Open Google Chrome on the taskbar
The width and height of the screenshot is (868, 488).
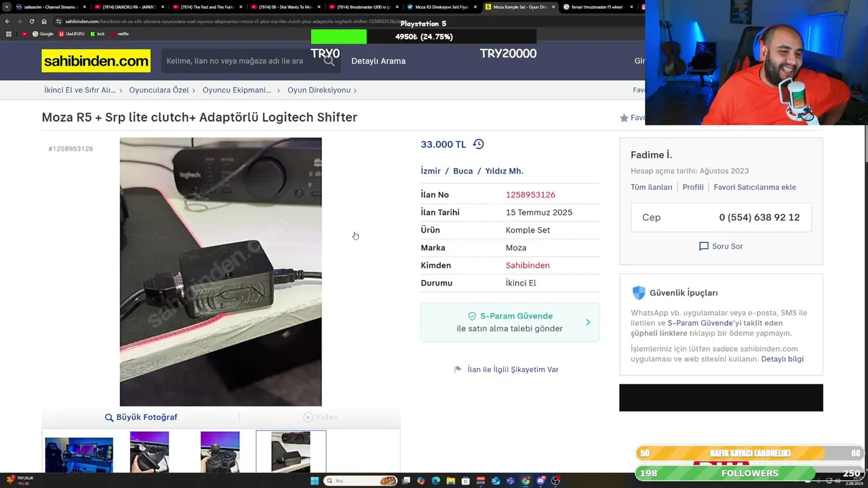pos(526,481)
